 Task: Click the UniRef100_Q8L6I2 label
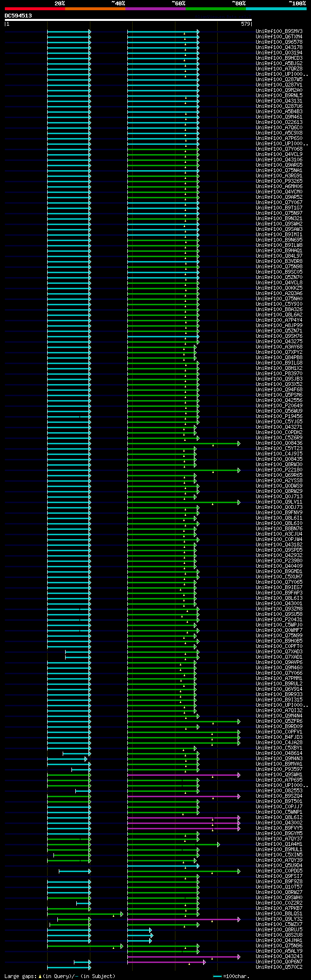tap(279, 817)
